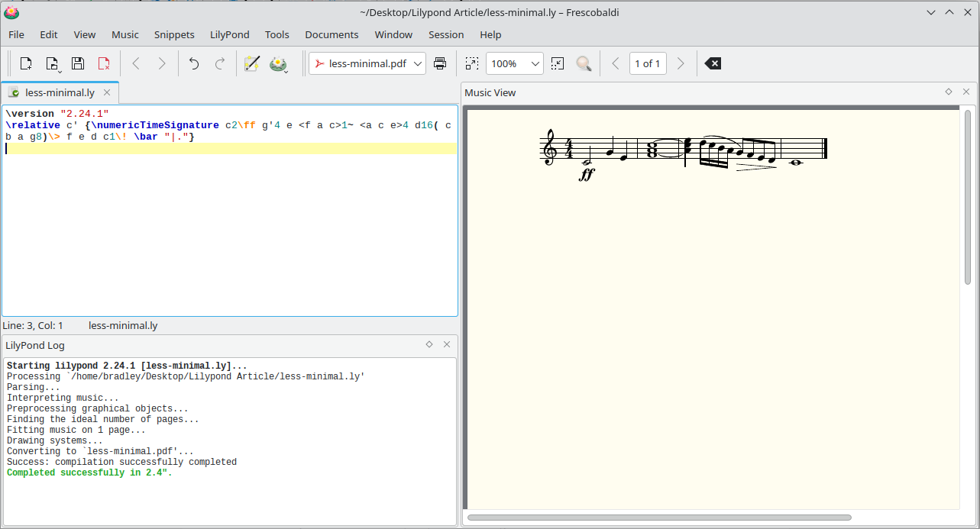The image size is (980, 529).
Task: Close document with the red X page icon
Action: point(104,64)
